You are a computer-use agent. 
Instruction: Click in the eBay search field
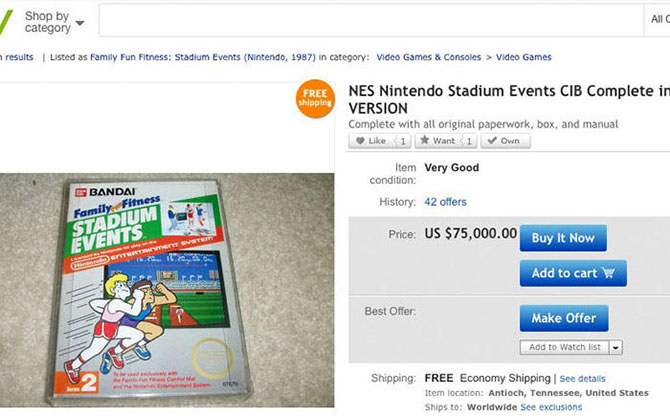click(371, 20)
